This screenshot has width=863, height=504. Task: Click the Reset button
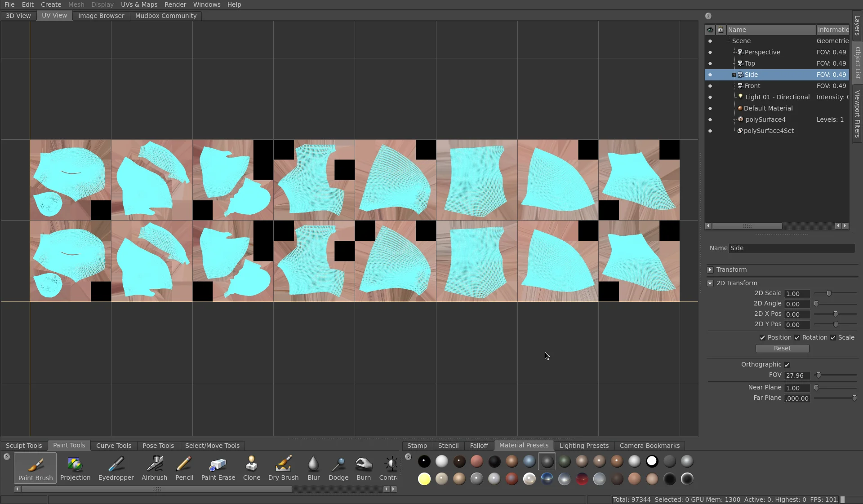pos(782,349)
